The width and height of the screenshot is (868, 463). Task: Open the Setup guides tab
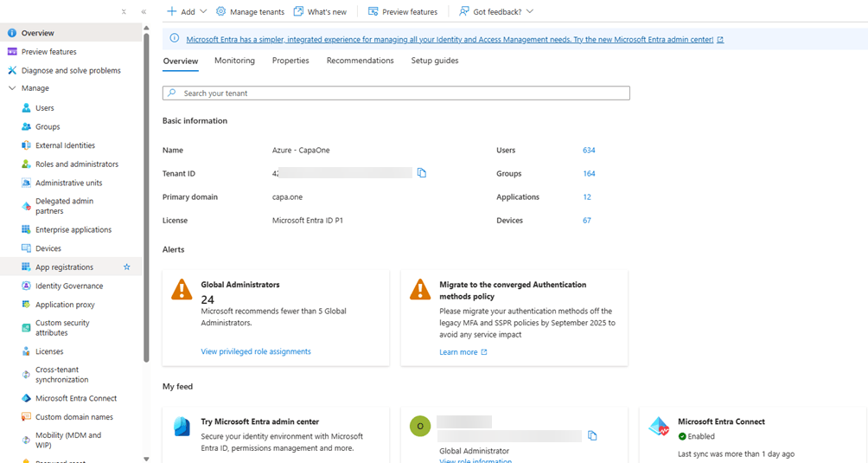tap(435, 61)
